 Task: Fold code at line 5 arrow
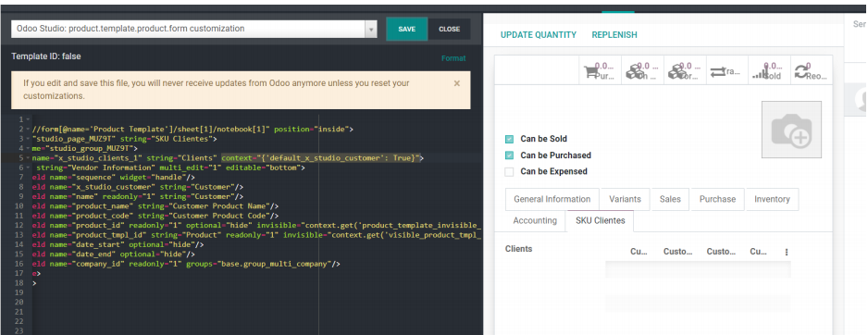29,158
